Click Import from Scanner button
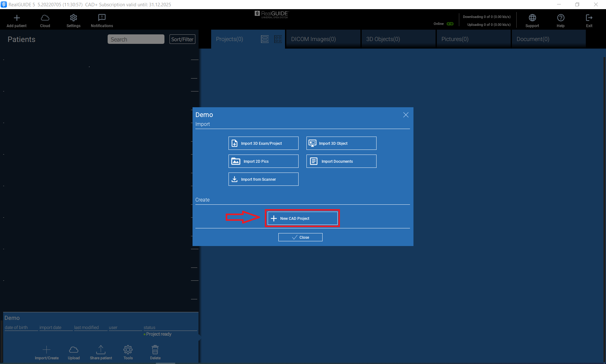606x364 pixels. coord(263,179)
